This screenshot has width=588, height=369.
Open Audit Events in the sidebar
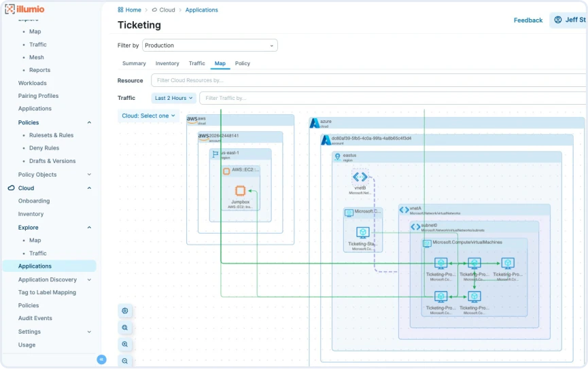pyautogui.click(x=35, y=319)
